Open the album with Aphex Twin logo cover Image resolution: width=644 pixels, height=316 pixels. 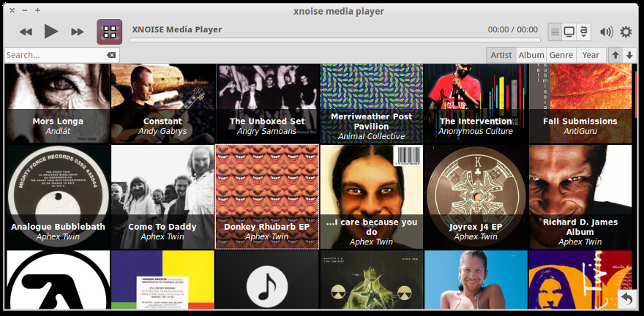(x=58, y=279)
